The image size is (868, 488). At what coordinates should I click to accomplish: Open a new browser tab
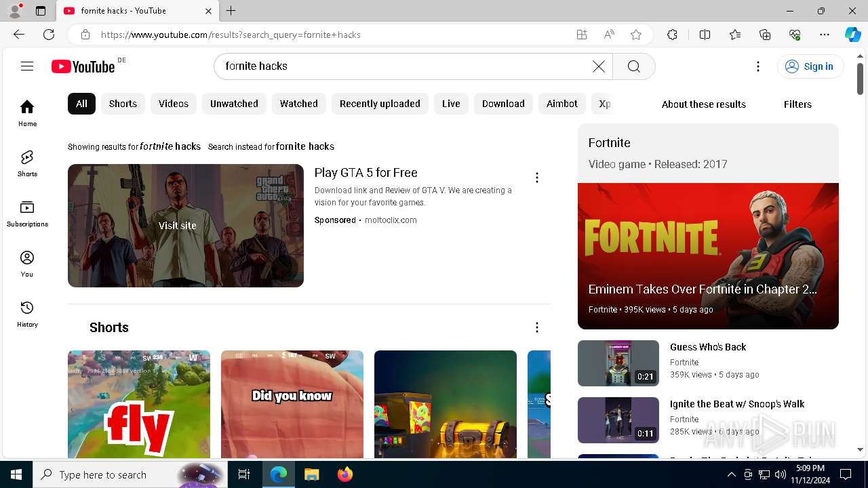231,11
